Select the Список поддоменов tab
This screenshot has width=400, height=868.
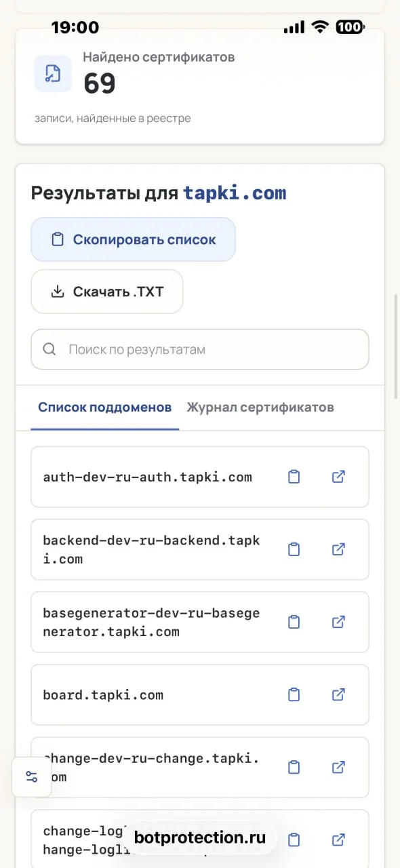(105, 408)
